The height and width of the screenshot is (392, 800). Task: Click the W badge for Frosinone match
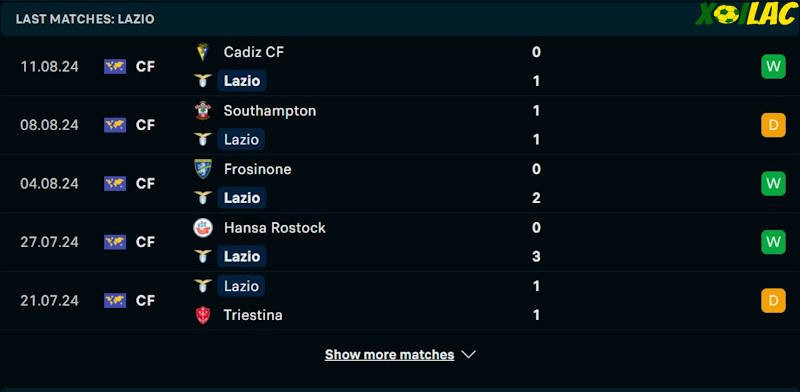pos(773,183)
